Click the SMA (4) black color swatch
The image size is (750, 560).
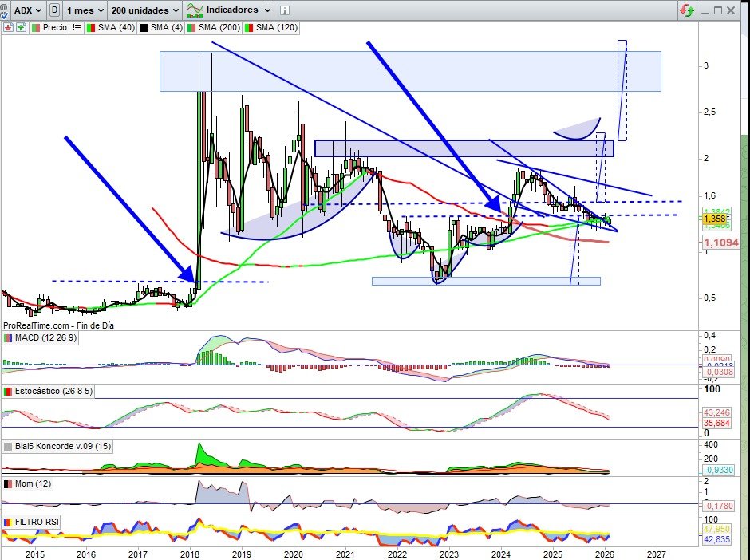click(144, 28)
